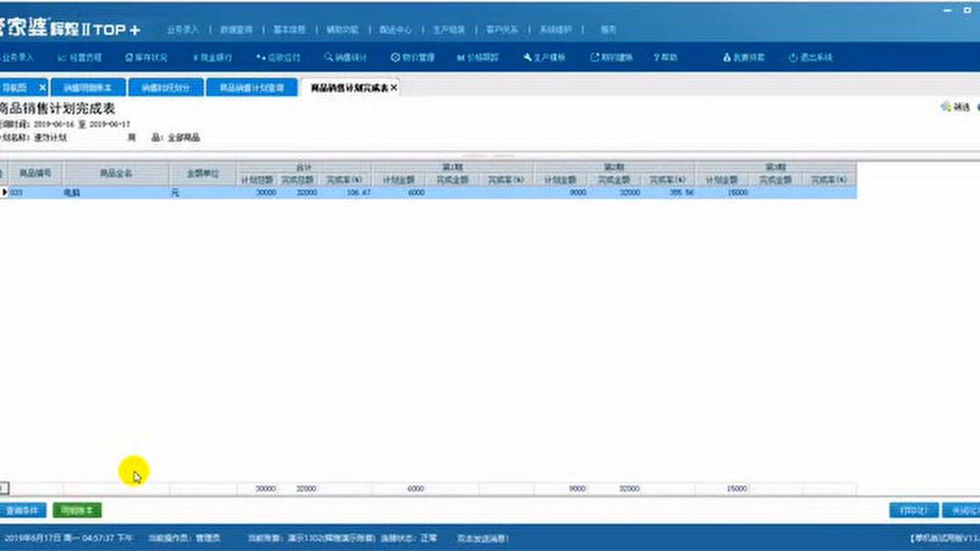Screen dimensions: 980x551
Task: Open the 业务录入 menu in the top menu bar
Action: pos(182,30)
